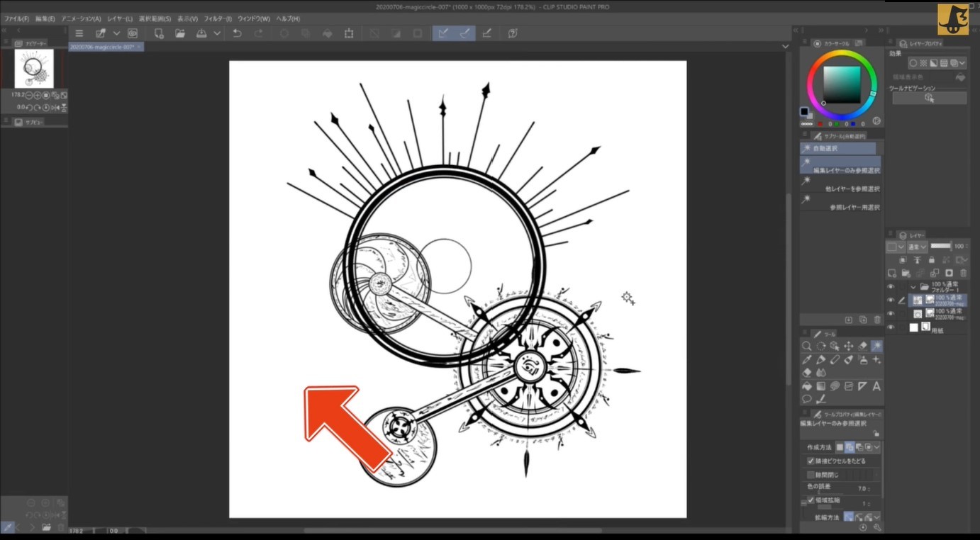This screenshot has height=540, width=980.
Task: Open the layer palette color dropdown
Action: click(x=896, y=247)
